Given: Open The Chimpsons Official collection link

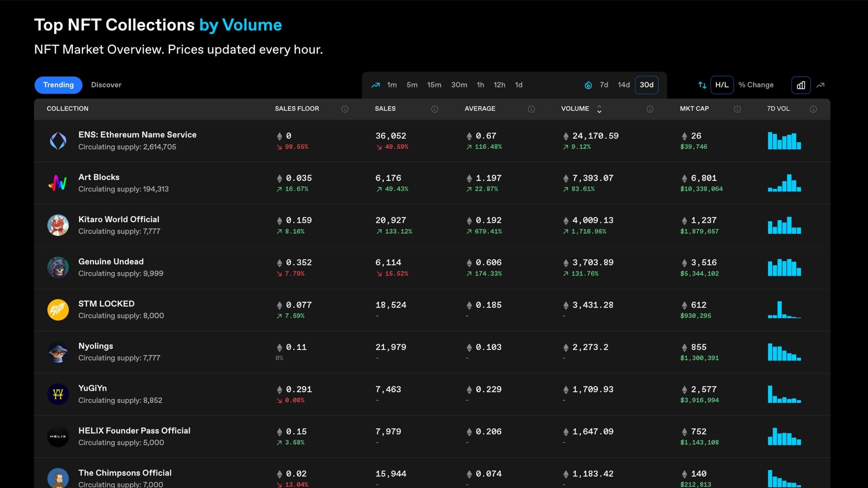Looking at the screenshot, I should point(125,473).
